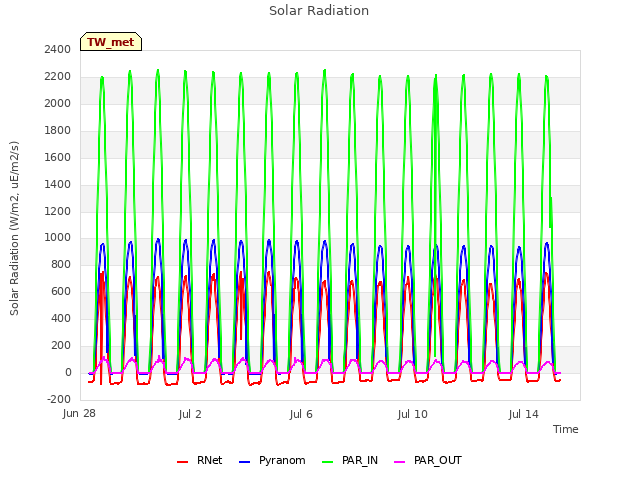Click the -200 y-axis tick label
Screen dimensions: 640x480
(x=59, y=399)
